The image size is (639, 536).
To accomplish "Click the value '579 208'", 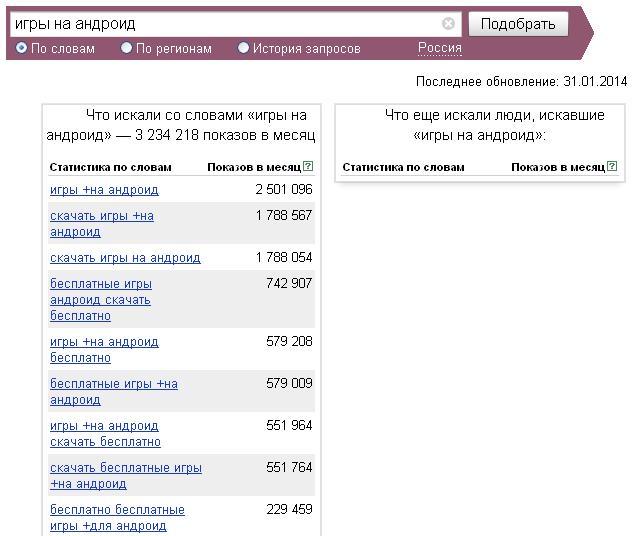I will click(289, 341).
